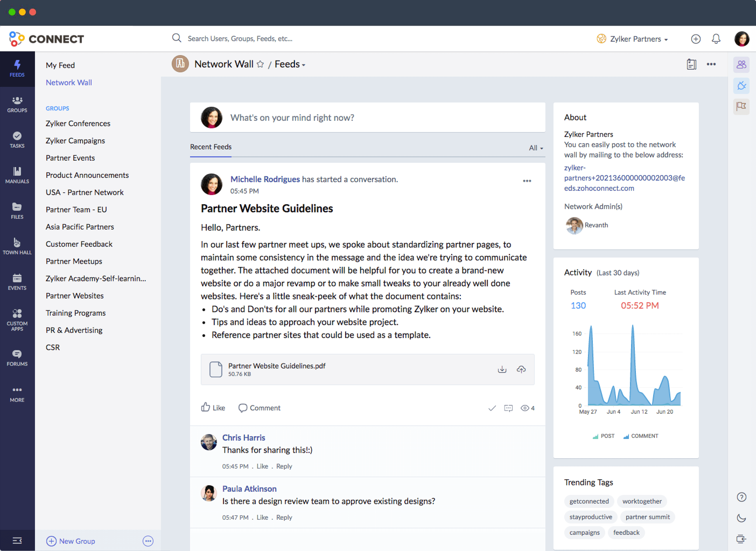Image resolution: width=756 pixels, height=551 pixels.
Task: Reply to Chris Harris comment
Action: click(x=284, y=466)
